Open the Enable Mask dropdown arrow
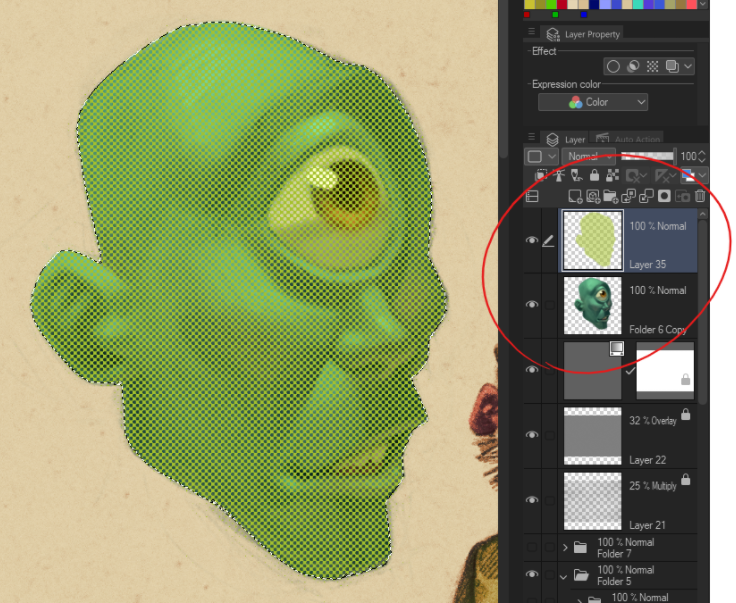Viewport: 736px width, 603px height. 644,176
